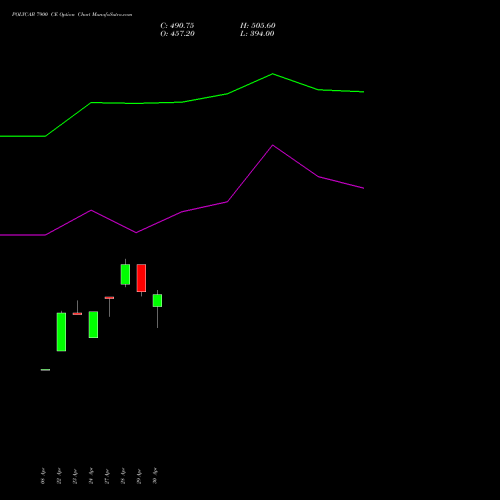
Task: Select the close value C: 490.75
Action: pyautogui.click(x=177, y=26)
